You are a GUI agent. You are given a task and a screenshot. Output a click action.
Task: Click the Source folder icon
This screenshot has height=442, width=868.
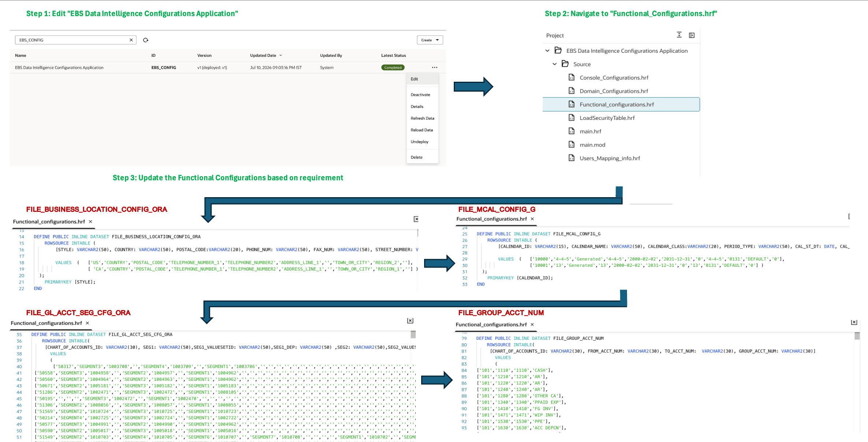point(565,64)
